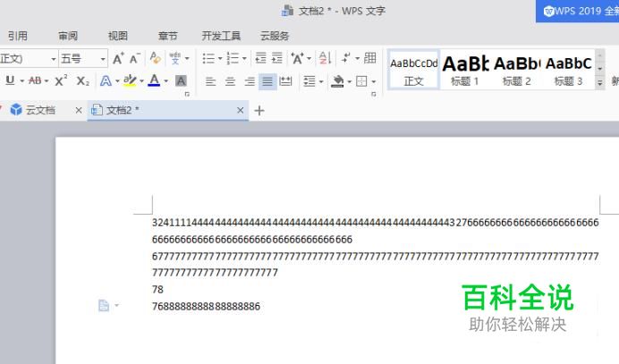Viewport: 619px width, 364px height.
Task: Highlight text with highlighter icon
Action: (x=130, y=80)
